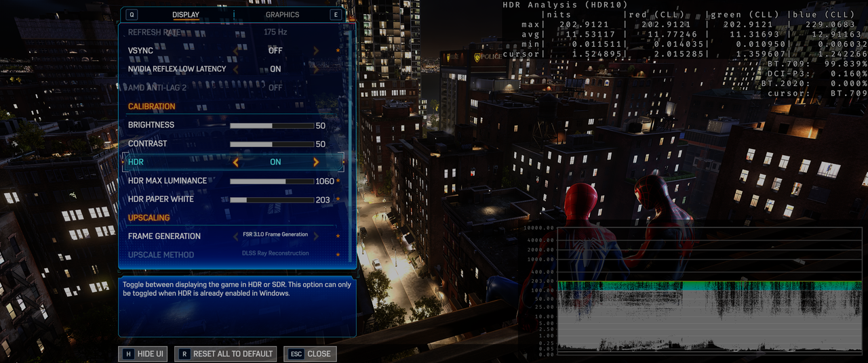Click the HDR ON value

pos(275,162)
